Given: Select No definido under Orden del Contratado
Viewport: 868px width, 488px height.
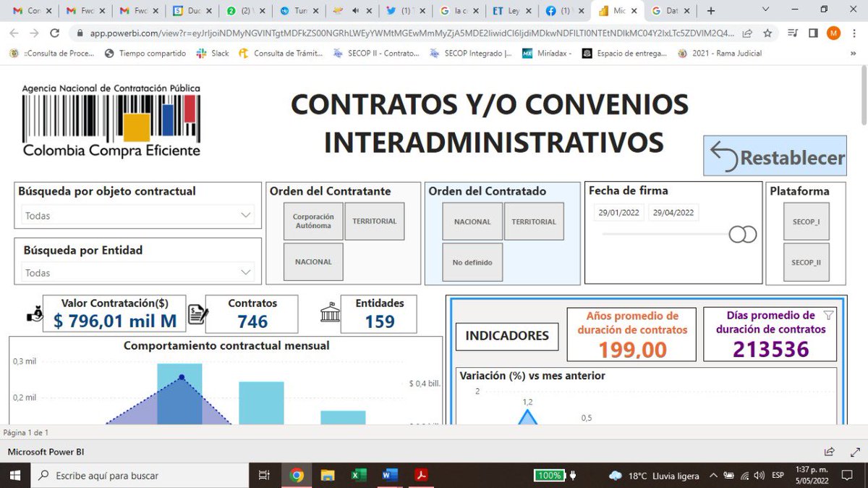Looking at the screenshot, I should pos(472,262).
